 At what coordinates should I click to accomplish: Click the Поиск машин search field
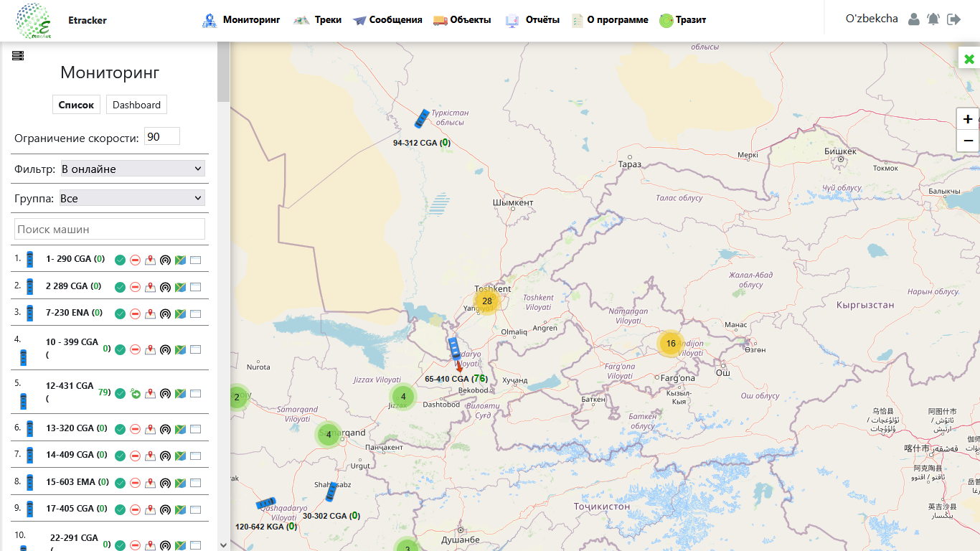(110, 230)
